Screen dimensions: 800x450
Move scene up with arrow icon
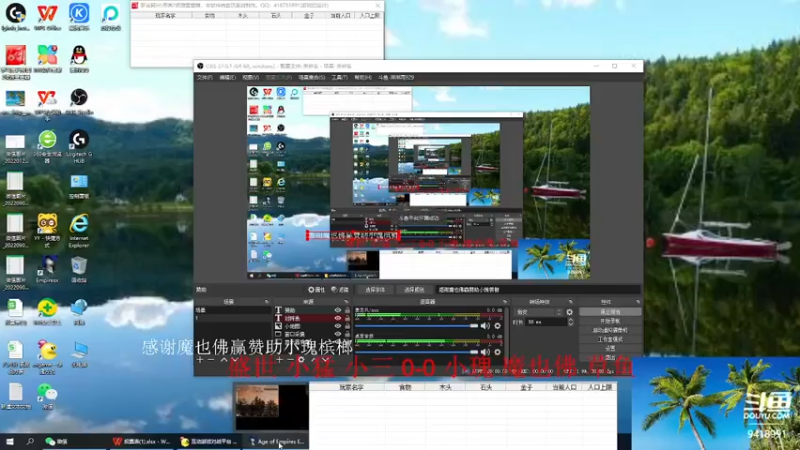click(223, 360)
